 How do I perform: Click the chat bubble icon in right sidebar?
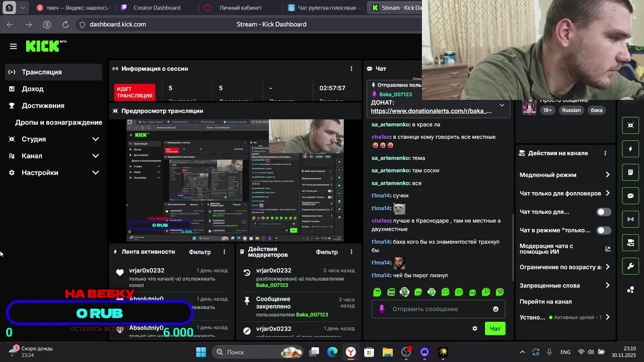630,196
